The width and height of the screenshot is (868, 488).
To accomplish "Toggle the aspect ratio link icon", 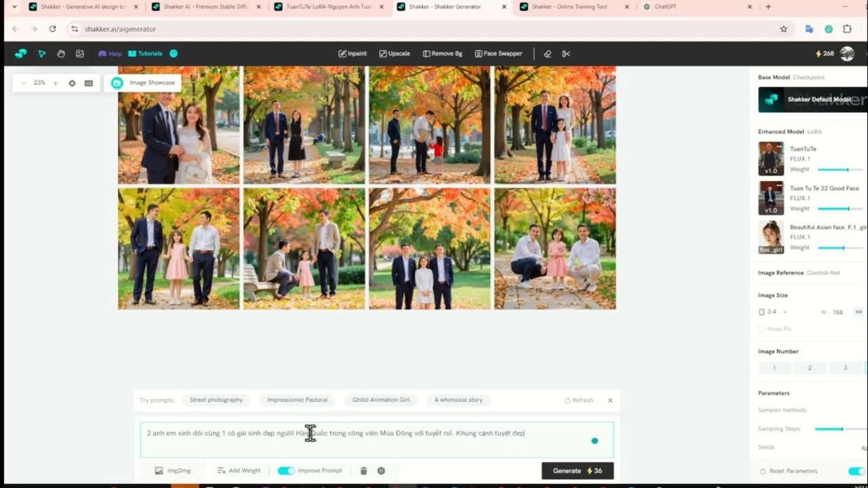I will (x=859, y=312).
